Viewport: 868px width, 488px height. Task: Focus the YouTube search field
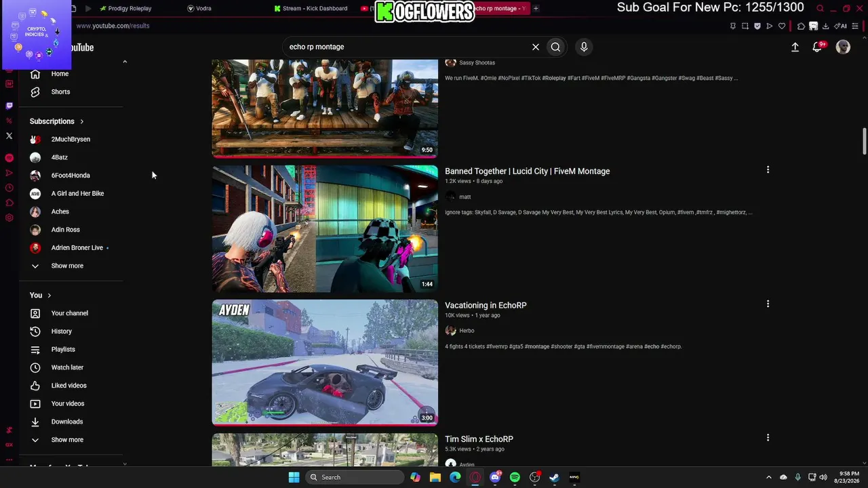click(x=407, y=47)
